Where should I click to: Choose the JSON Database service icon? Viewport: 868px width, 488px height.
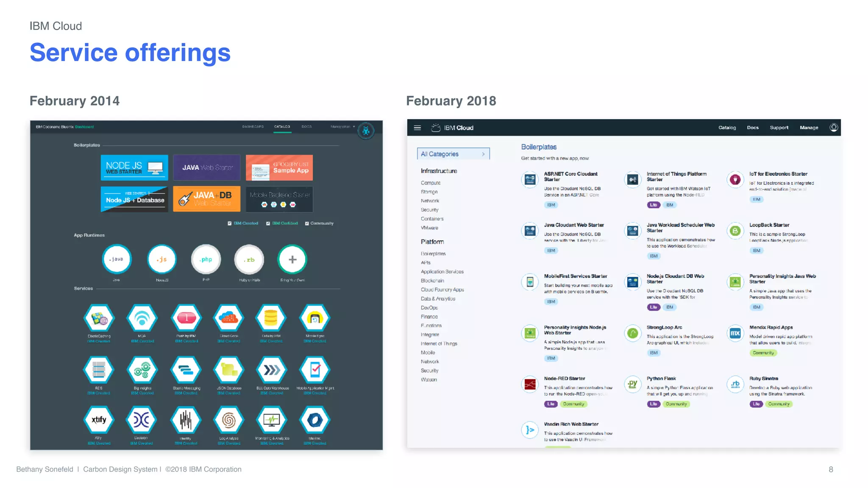tap(229, 370)
